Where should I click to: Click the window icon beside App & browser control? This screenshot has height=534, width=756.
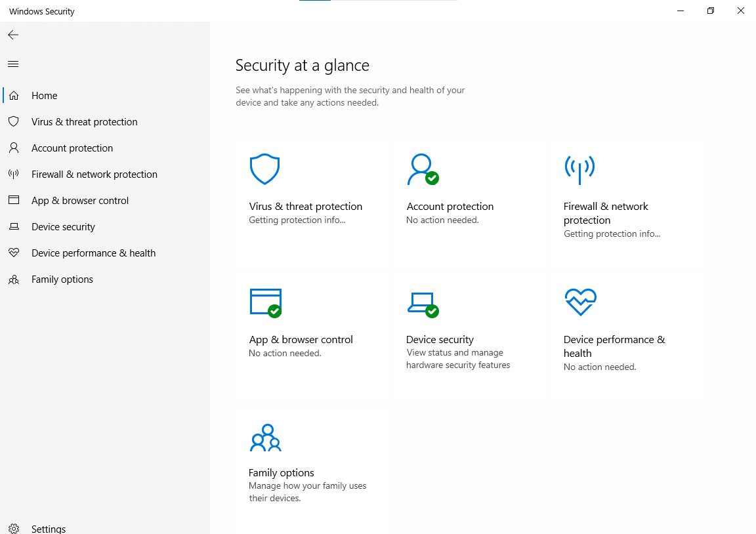click(14, 200)
